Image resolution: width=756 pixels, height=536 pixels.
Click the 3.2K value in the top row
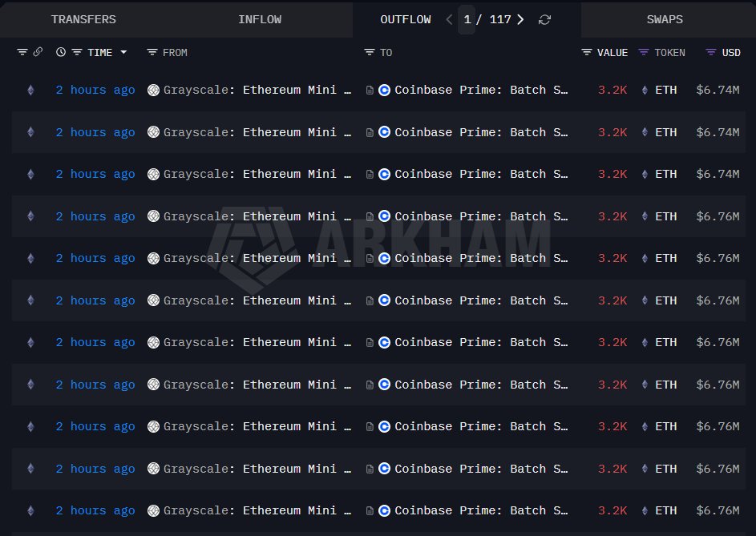[x=612, y=91]
